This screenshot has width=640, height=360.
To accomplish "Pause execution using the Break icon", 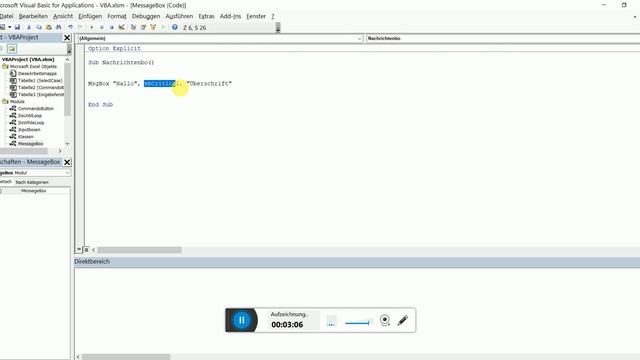I will coord(102,27).
